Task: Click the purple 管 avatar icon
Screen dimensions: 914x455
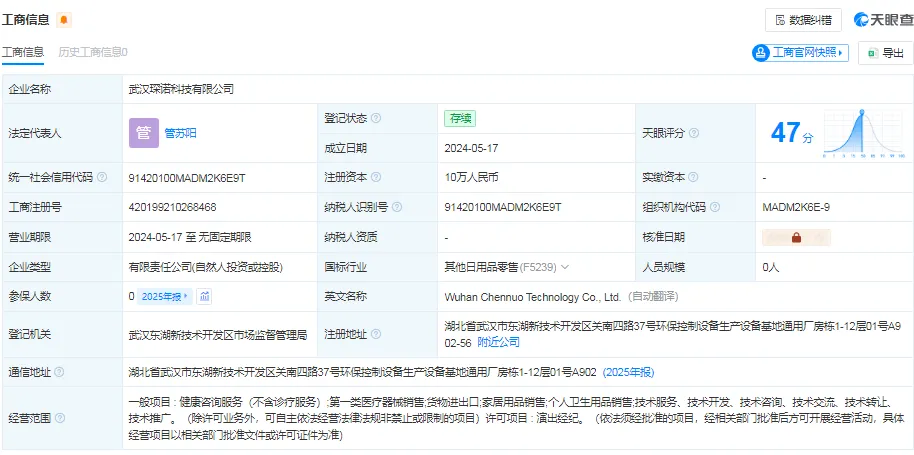Action: click(144, 133)
